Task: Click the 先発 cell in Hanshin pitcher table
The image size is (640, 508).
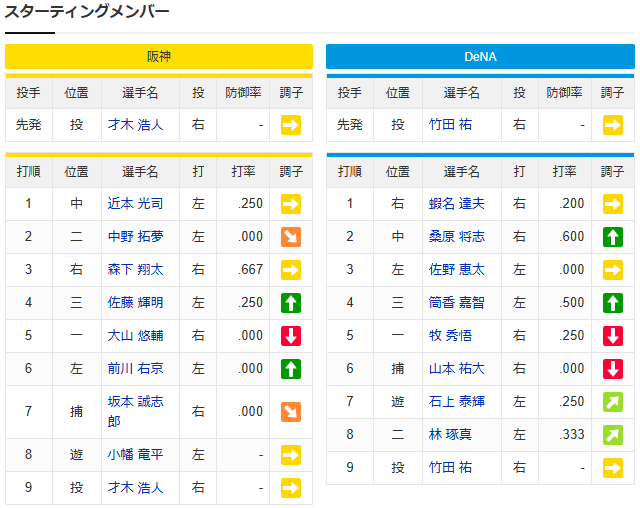Action: pos(28,124)
